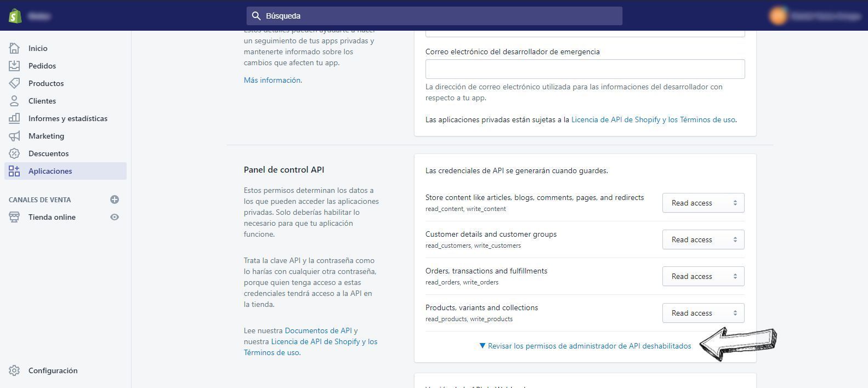Image resolution: width=868 pixels, height=388 pixels.
Task: Click the Shopify logo icon
Action: [x=15, y=16]
